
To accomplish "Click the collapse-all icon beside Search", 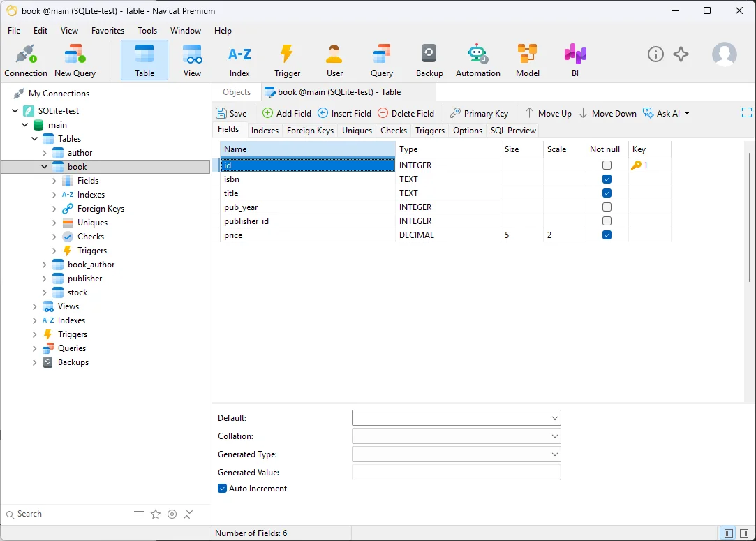I will [188, 514].
